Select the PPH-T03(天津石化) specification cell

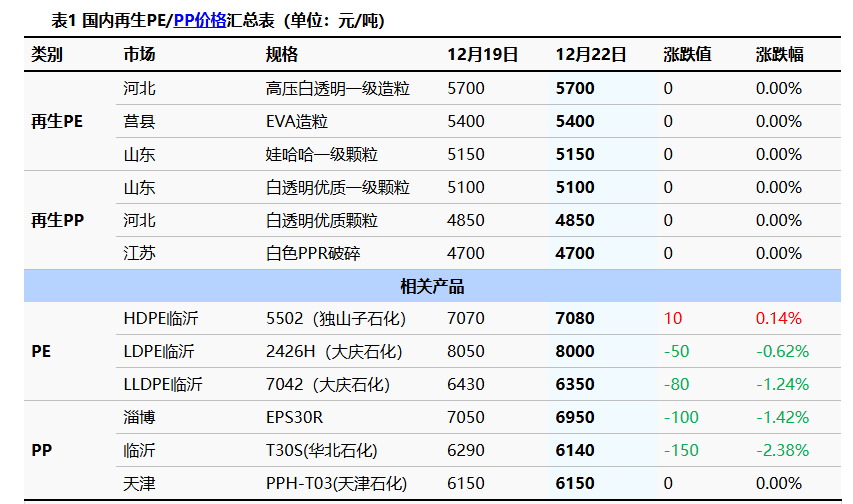point(337,484)
